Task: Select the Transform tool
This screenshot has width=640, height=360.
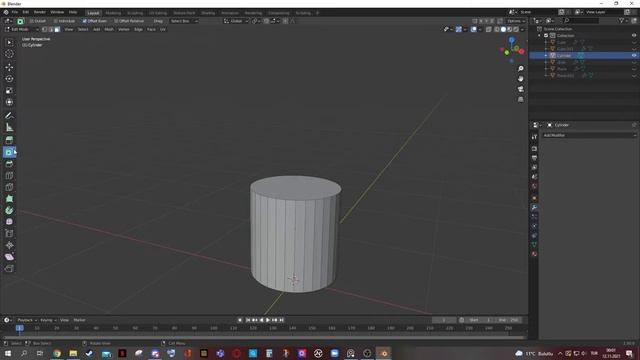Action: (x=9, y=102)
